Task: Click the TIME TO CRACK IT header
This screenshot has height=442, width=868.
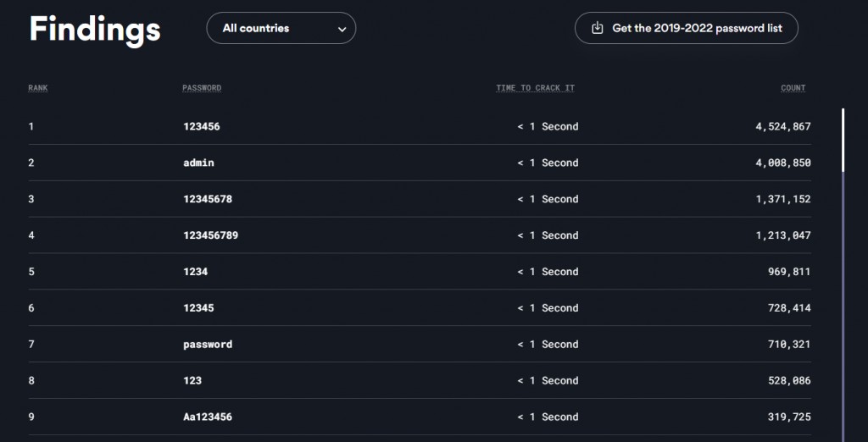Action: click(x=535, y=88)
